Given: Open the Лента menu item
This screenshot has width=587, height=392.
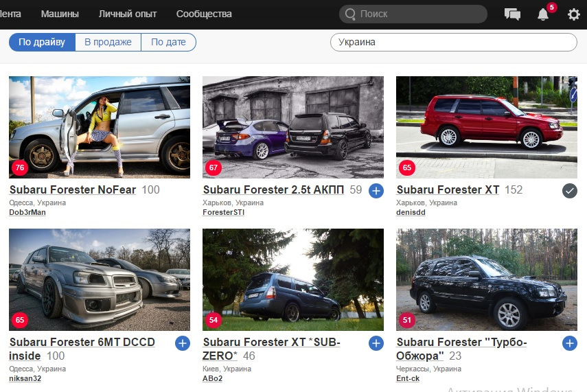Looking at the screenshot, I should click(10, 14).
